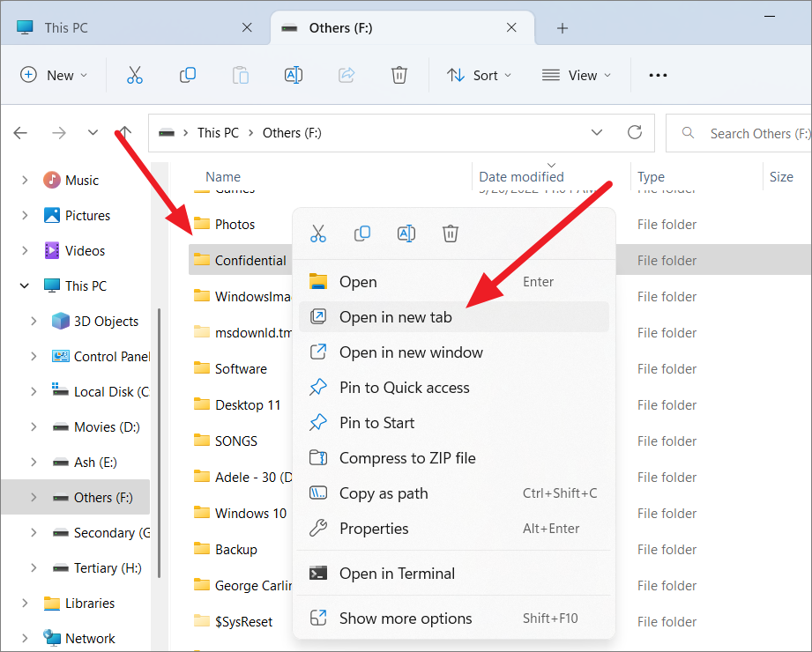The height and width of the screenshot is (652, 812).
Task: Choose Open in new tab
Action: pyautogui.click(x=454, y=316)
